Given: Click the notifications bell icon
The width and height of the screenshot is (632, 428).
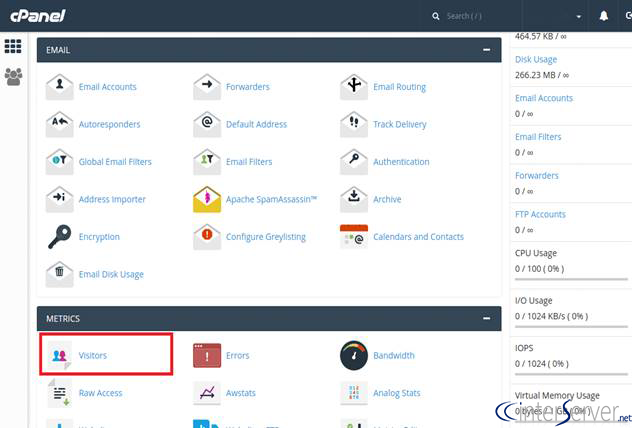Looking at the screenshot, I should pyautogui.click(x=603, y=16).
